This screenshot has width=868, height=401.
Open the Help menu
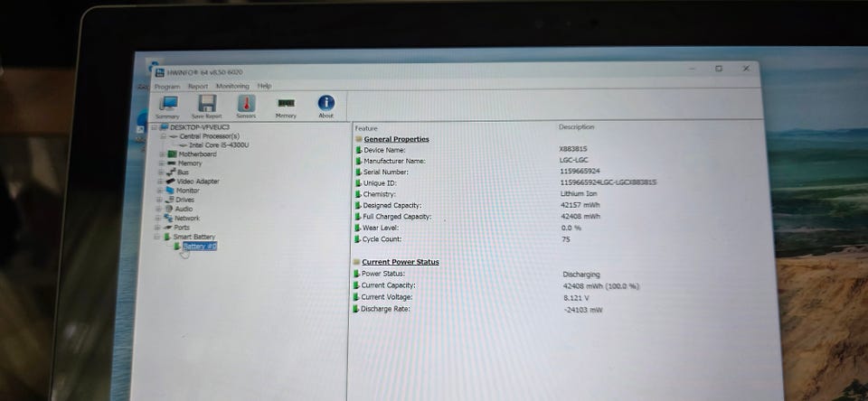(265, 86)
